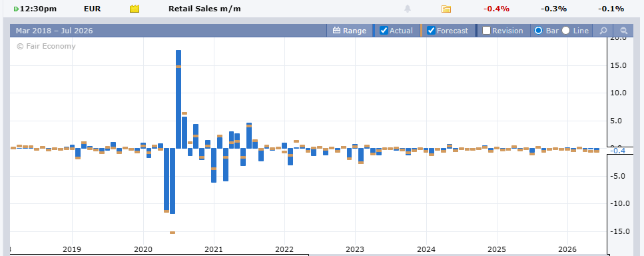The width and height of the screenshot is (644, 256).
Task: Click the zoom out magnifier icon
Action: click(x=623, y=31)
